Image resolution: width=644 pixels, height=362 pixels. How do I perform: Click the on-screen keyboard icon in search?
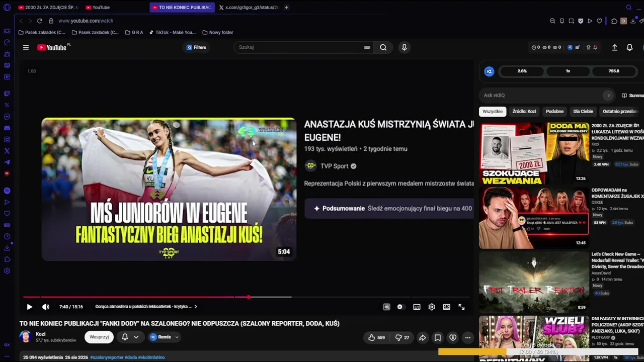(367, 47)
